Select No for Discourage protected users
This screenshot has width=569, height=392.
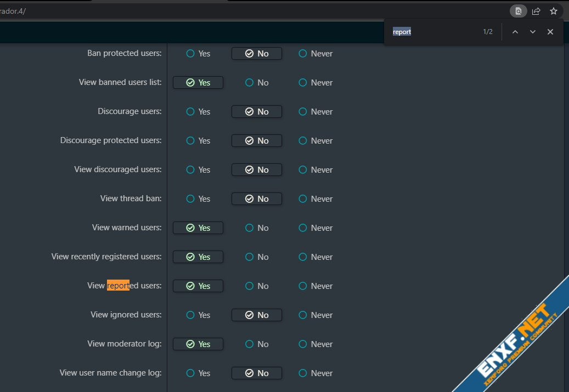[257, 141]
